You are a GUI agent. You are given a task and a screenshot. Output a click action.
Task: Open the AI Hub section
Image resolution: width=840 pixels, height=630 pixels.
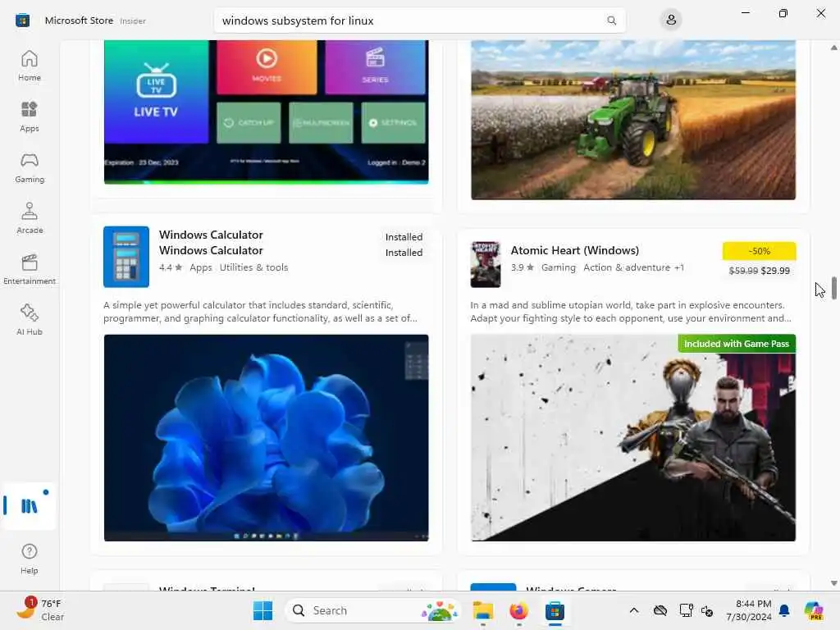click(x=29, y=320)
